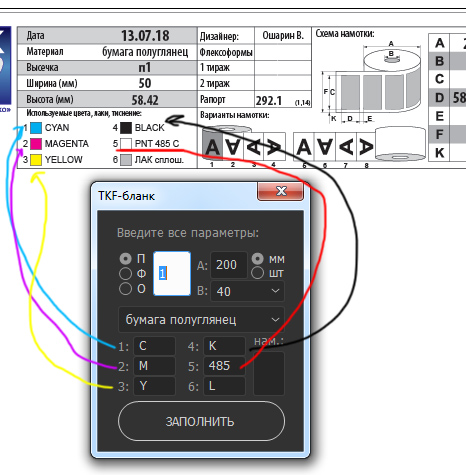
Task: Open the material dropdown бумага полуглянец
Action: coord(201,320)
